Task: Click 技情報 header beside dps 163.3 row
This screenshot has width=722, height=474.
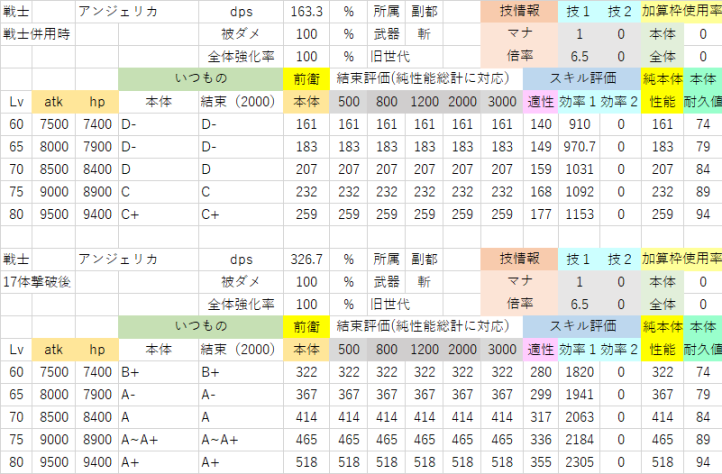Action: click(519, 12)
